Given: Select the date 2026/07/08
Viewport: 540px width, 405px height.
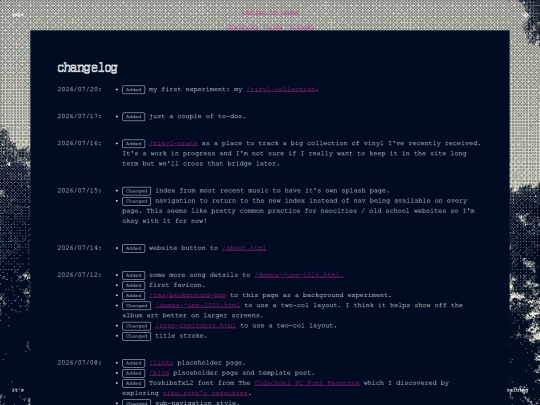Looking at the screenshot, I should tap(80, 363).
